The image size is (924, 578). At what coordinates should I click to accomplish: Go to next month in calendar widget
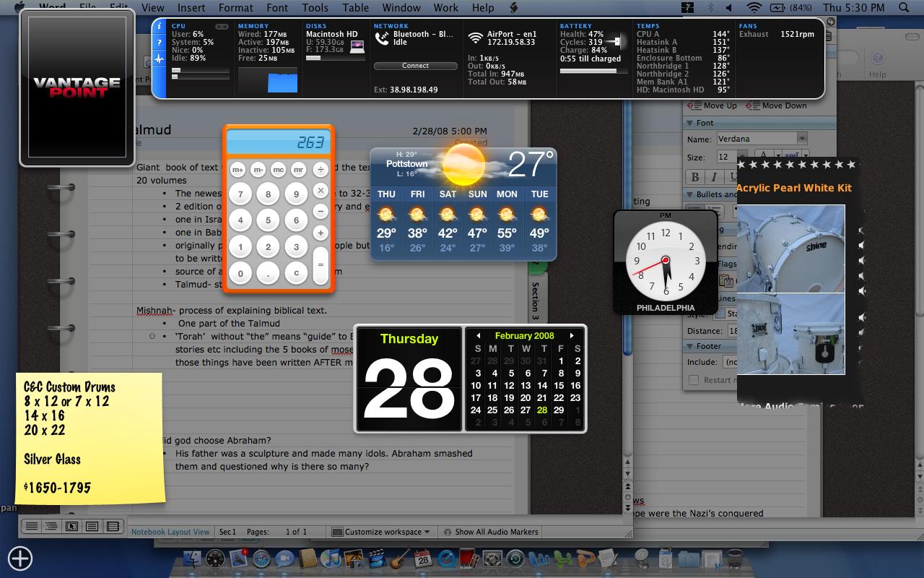[x=572, y=336]
